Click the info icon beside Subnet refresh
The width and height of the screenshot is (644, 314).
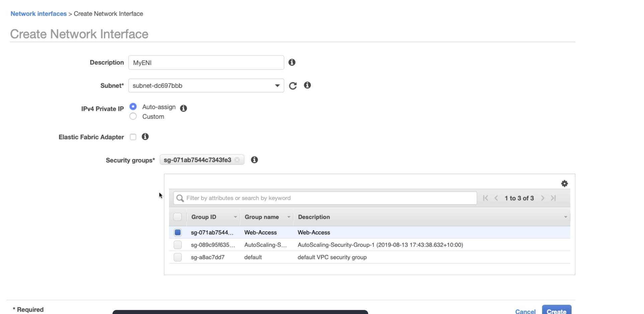[307, 85]
